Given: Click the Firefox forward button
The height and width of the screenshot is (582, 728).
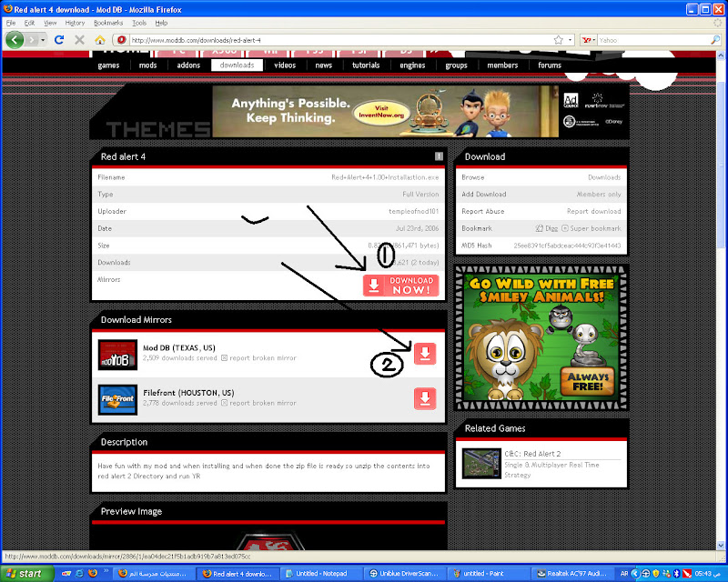Looking at the screenshot, I should [x=31, y=40].
